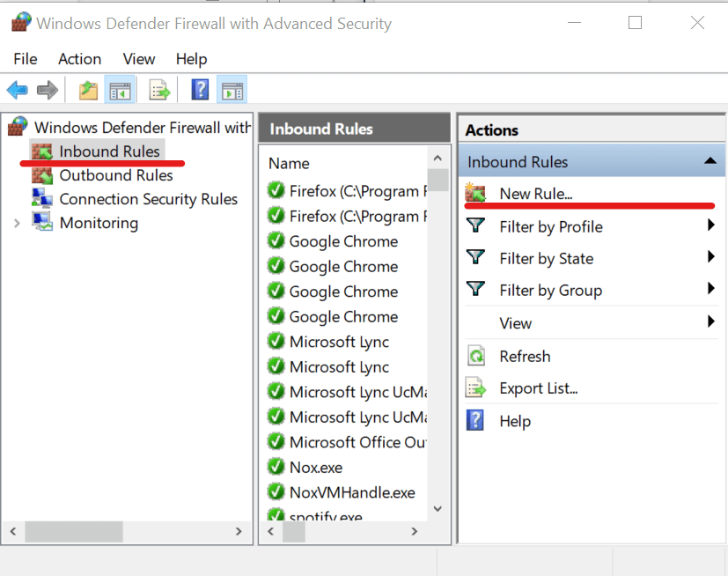Toggle the console tree pane via its toolbar icon

click(120, 89)
